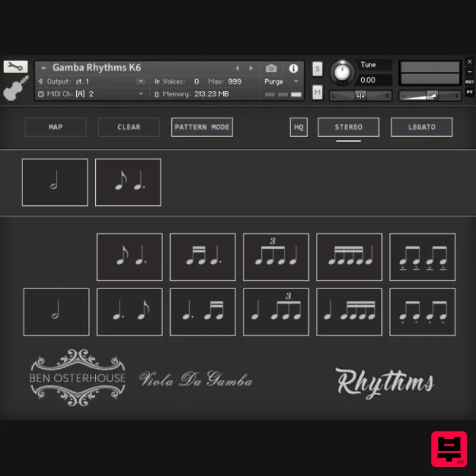Open the Purge dropdown menu
The image size is (476, 476).
coord(282,82)
